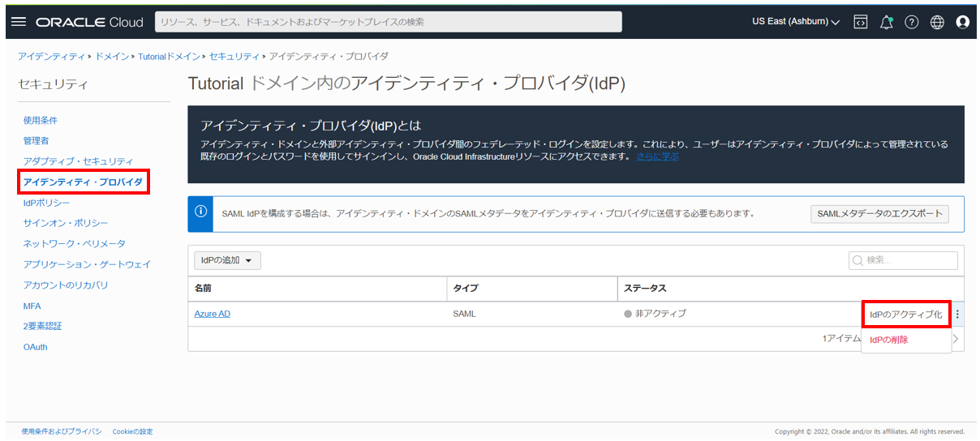This screenshot has height=441, width=980.
Task: Select IdPの削除 from the context menu
Action: tap(889, 340)
